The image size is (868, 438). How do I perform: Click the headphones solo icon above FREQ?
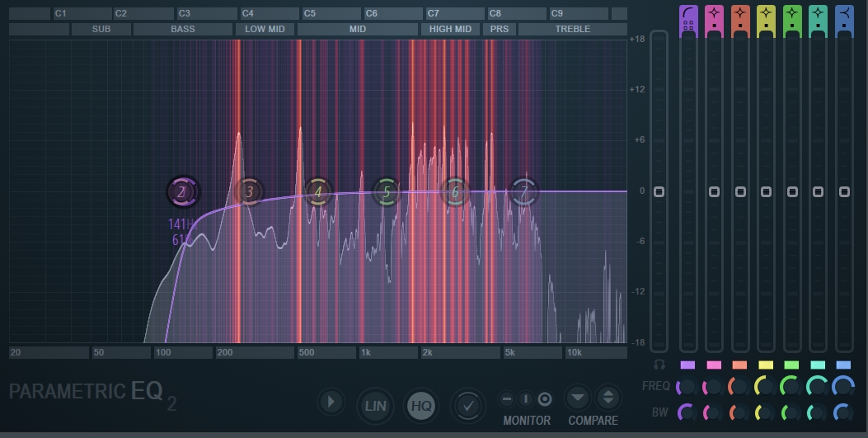[659, 365]
